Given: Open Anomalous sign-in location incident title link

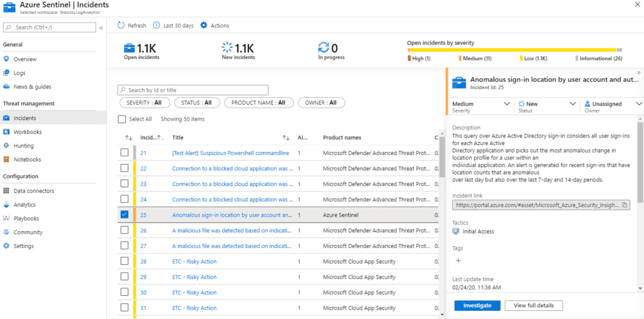Looking at the screenshot, I should coord(232,215).
